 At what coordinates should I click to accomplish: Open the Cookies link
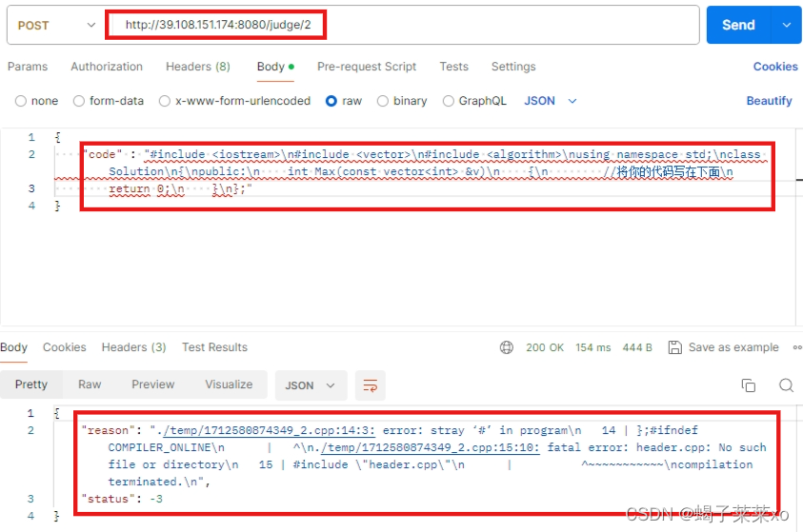[775, 67]
